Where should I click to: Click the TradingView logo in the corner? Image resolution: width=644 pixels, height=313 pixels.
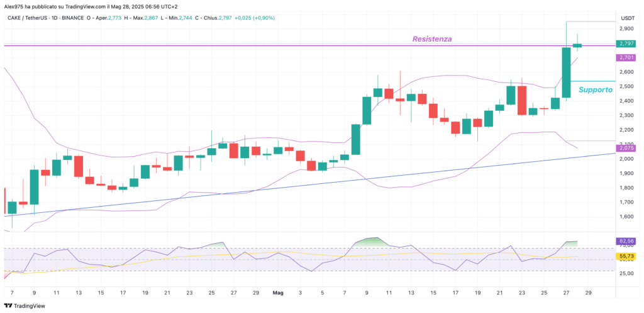[26, 306]
